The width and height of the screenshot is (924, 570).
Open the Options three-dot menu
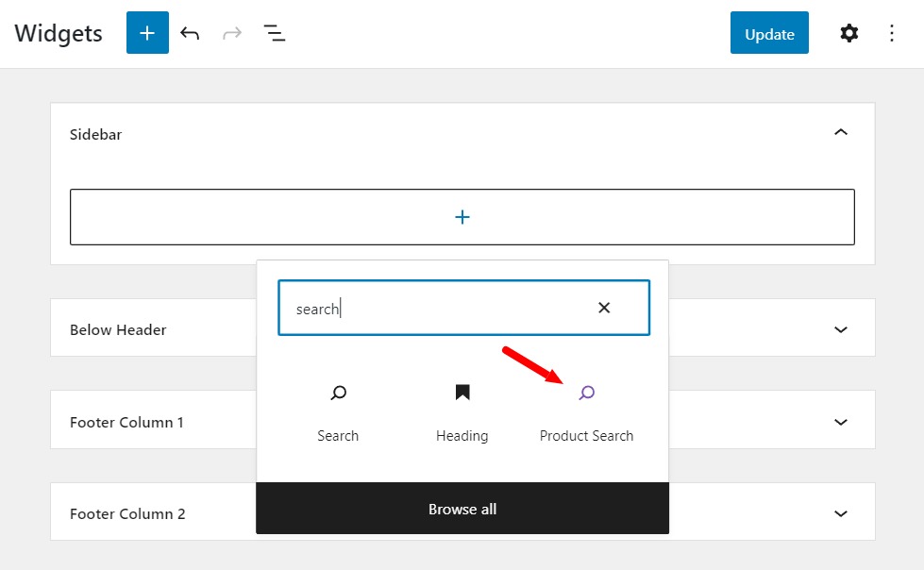[x=891, y=33]
